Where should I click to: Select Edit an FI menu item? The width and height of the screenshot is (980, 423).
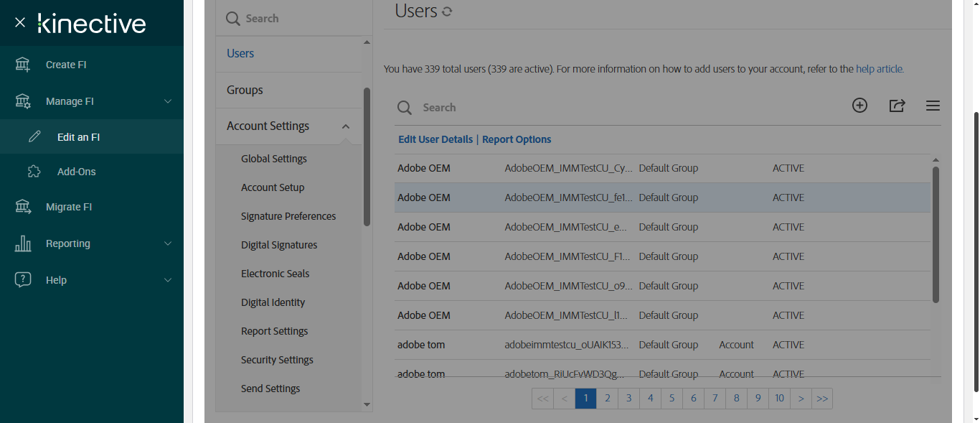(x=78, y=137)
